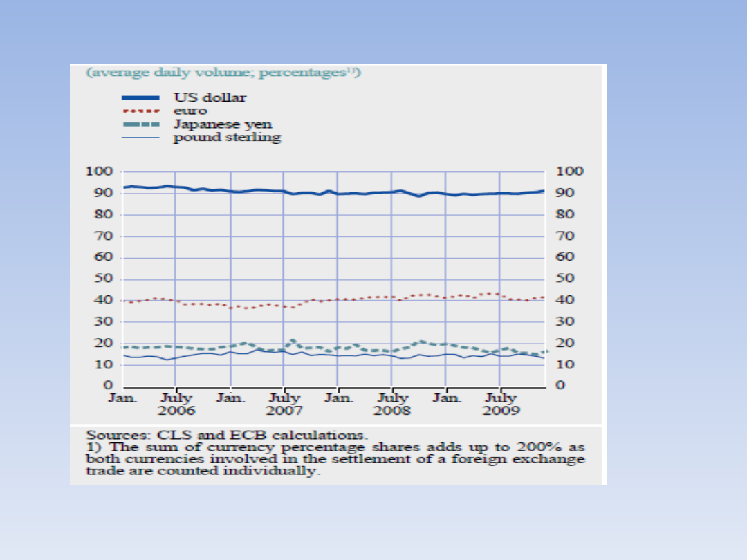Click the red dotted euro legend swatch
Screen dimensions: 747x560
[x=141, y=111]
